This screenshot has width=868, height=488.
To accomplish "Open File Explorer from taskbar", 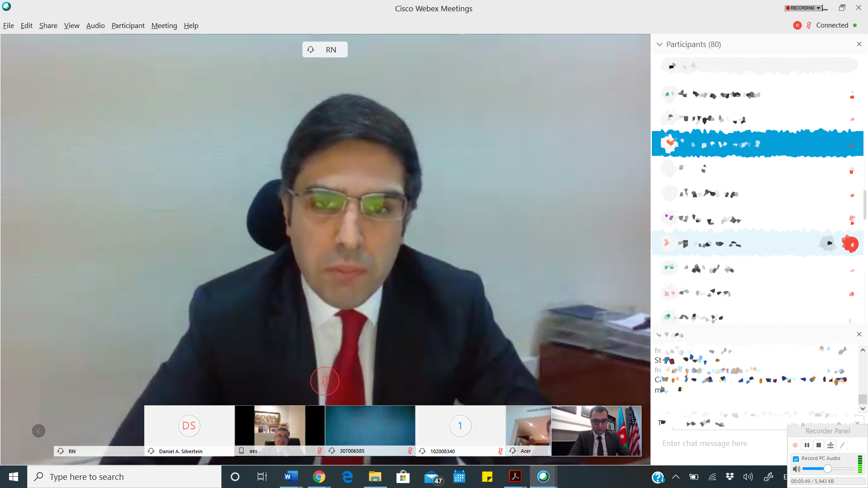I will coord(375,477).
